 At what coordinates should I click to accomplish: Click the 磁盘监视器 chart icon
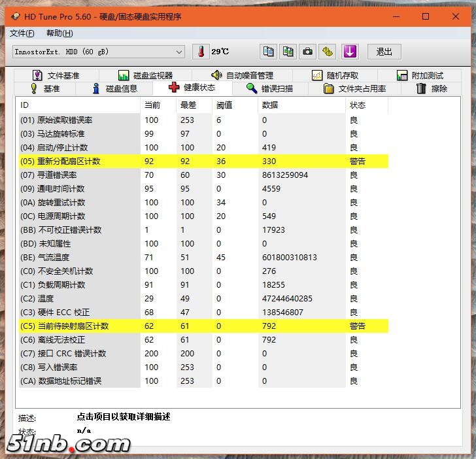123,75
